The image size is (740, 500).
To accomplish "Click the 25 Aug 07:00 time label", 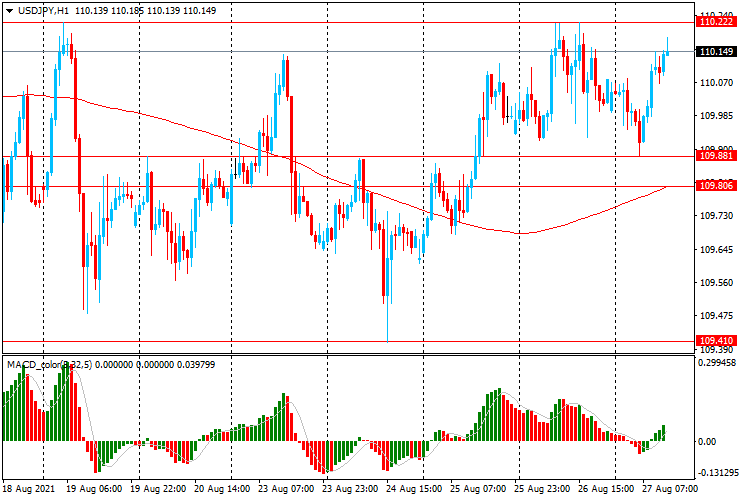I will coord(478,488).
